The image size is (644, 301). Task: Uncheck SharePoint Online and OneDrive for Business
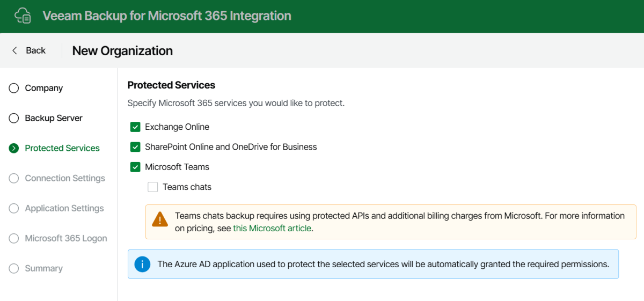pos(135,147)
